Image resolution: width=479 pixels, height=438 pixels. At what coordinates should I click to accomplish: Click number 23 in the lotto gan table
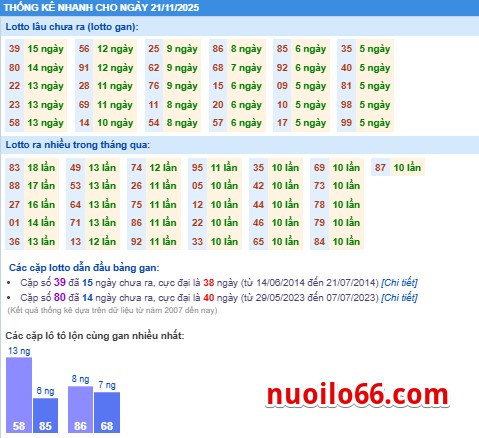click(14, 105)
